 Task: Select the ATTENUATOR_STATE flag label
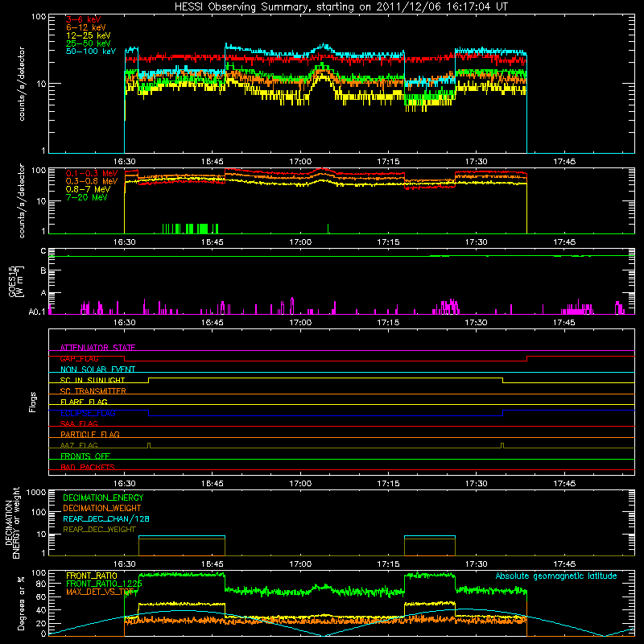[x=97, y=348]
